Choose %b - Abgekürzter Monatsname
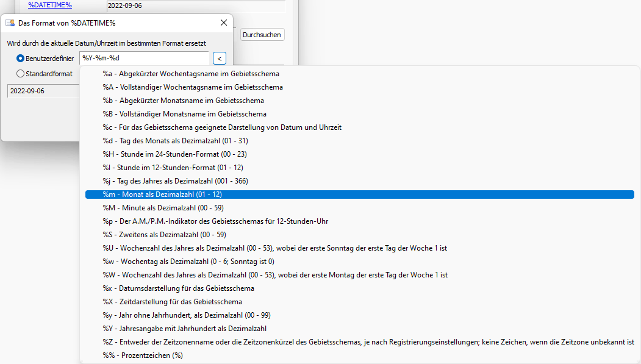The width and height of the screenshot is (641, 364). click(360, 101)
